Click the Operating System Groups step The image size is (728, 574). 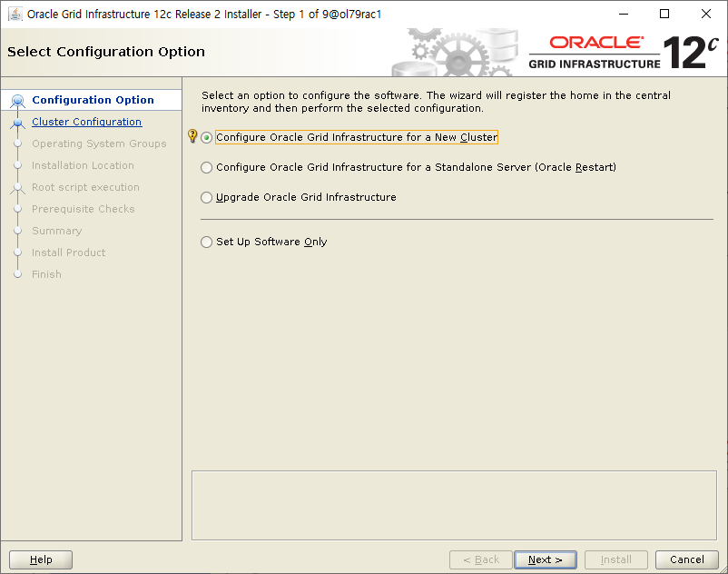pyautogui.click(x=99, y=143)
